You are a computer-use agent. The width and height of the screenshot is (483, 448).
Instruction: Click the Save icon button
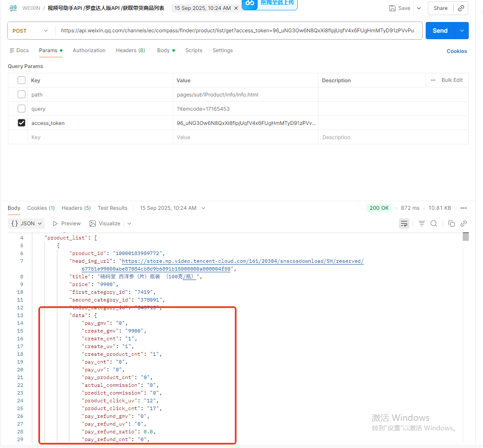pyautogui.click(x=399, y=8)
